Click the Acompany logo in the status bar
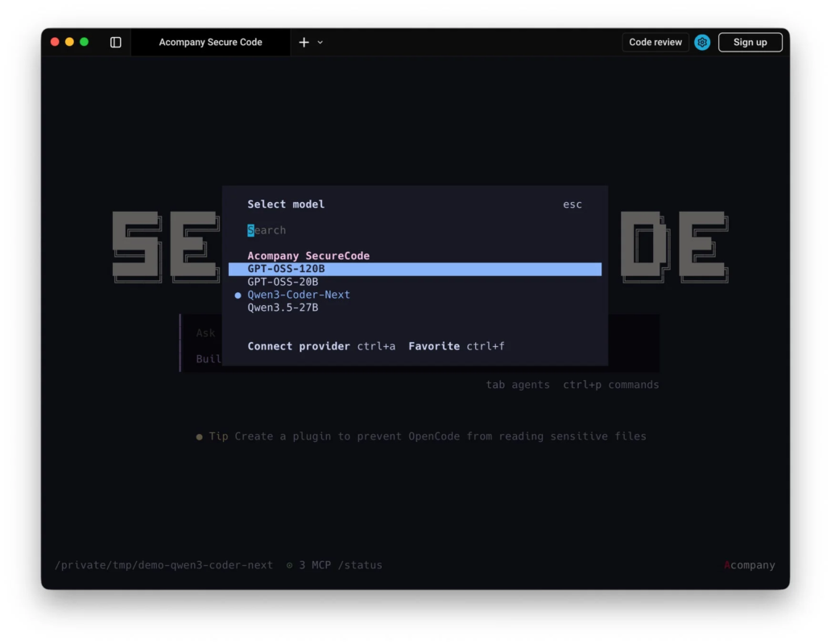This screenshot has height=644, width=831. pyautogui.click(x=749, y=564)
